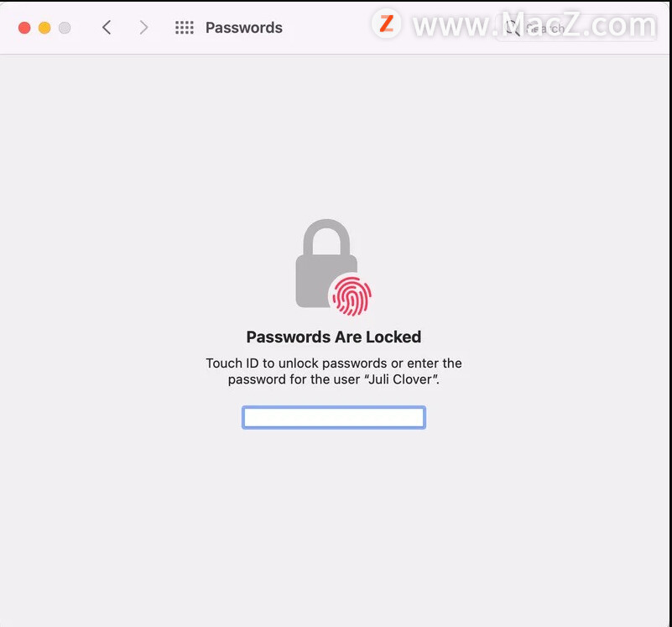Click the gray disabled zoom button
Screen dimensions: 672x627
tap(65, 28)
